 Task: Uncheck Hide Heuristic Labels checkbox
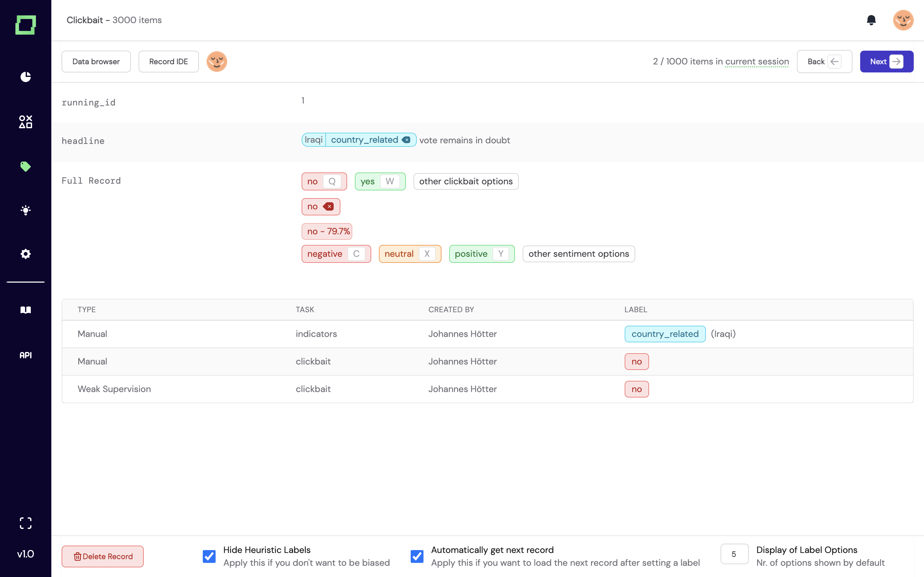pyautogui.click(x=209, y=556)
